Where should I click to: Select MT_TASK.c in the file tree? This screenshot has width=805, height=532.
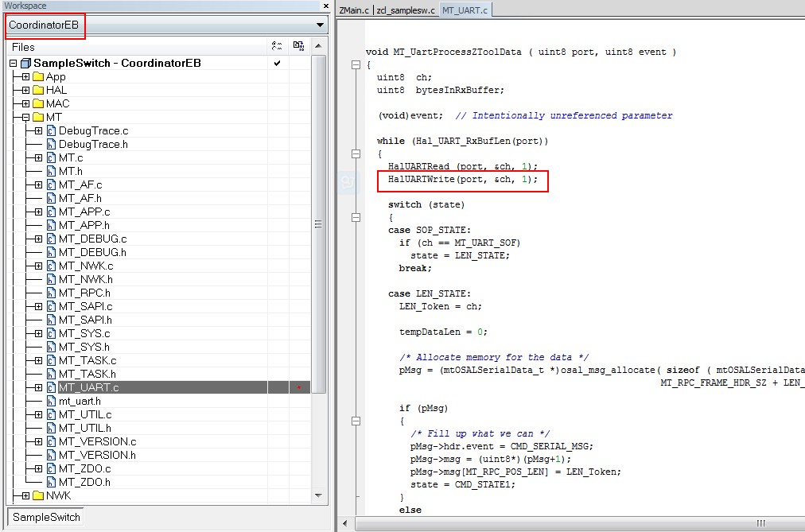point(87,361)
